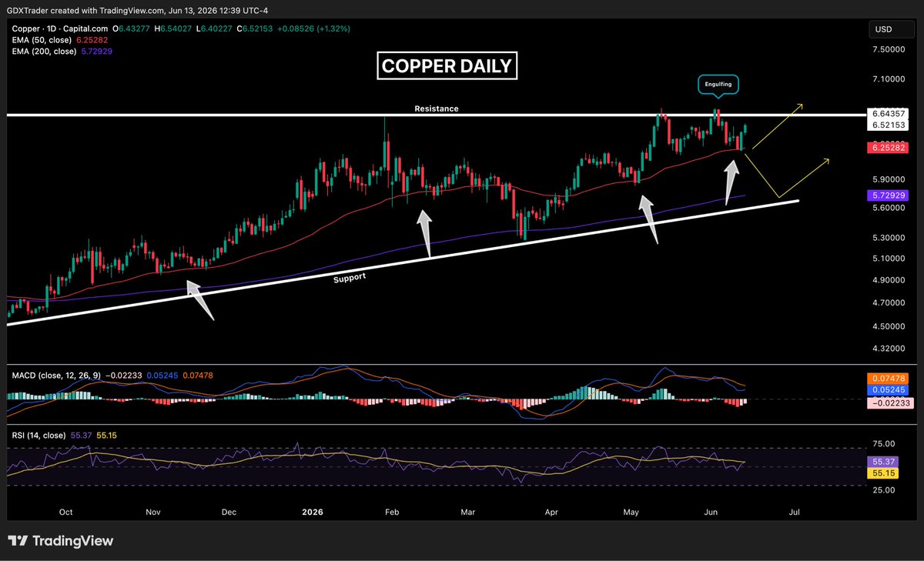Click the 7.50000 price axis label

(889, 48)
